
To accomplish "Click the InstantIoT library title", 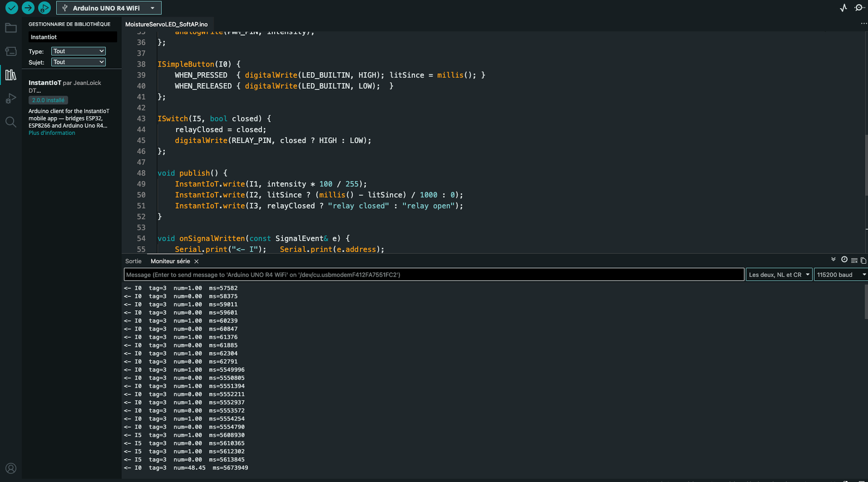I will [44, 83].
